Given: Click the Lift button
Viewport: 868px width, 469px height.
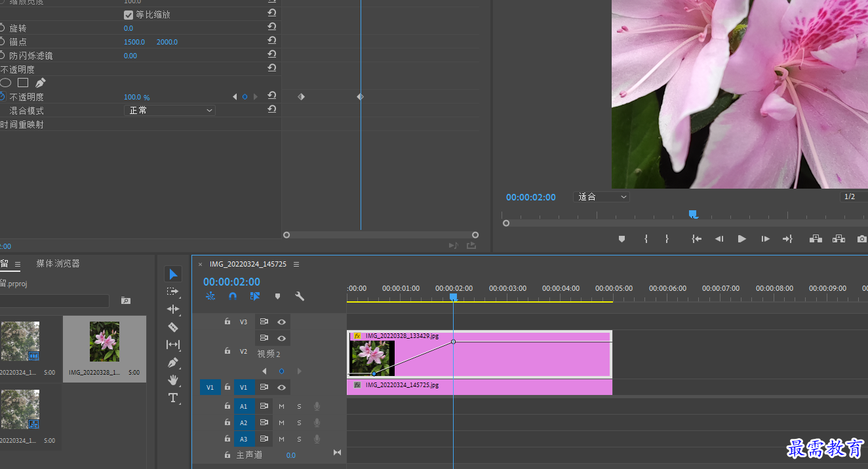Looking at the screenshot, I should (x=816, y=239).
